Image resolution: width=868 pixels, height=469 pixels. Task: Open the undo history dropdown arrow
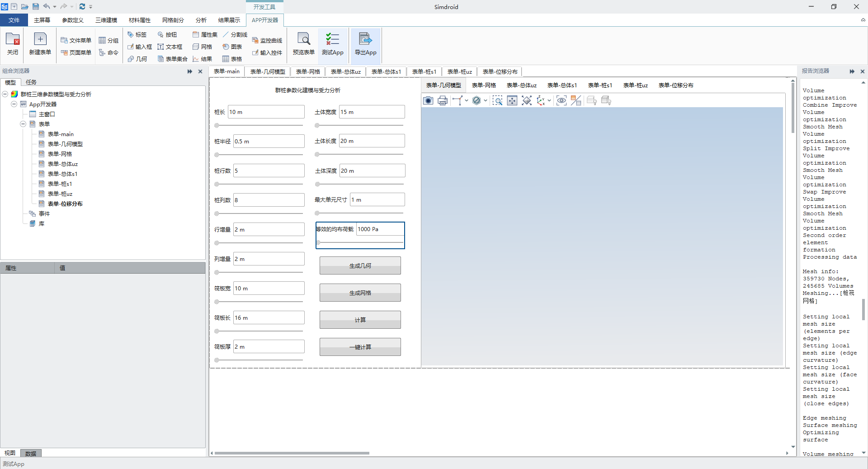pos(55,6)
